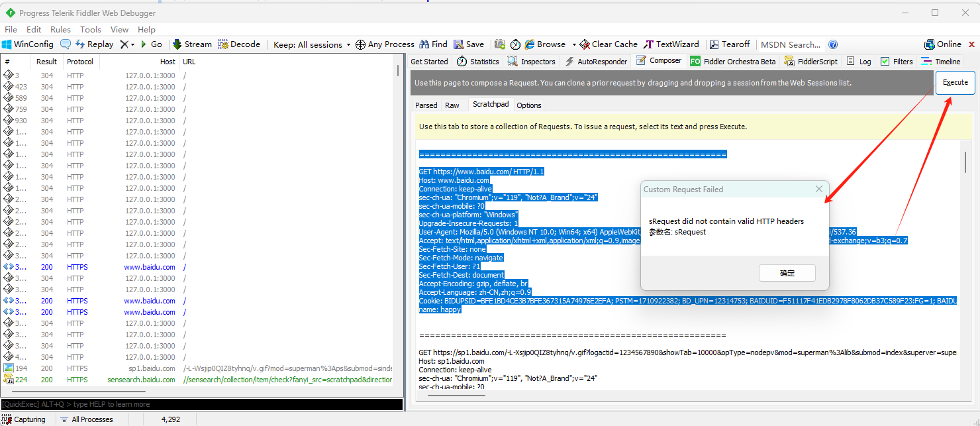The height and width of the screenshot is (426, 980).
Task: Select the Parsed composer sub-tab
Action: point(426,105)
